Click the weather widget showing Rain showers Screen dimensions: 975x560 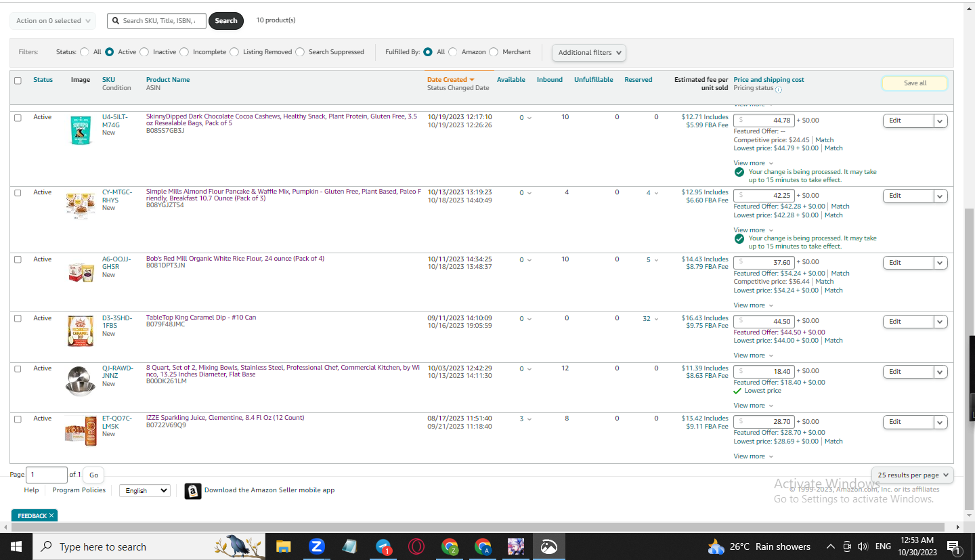click(x=759, y=546)
